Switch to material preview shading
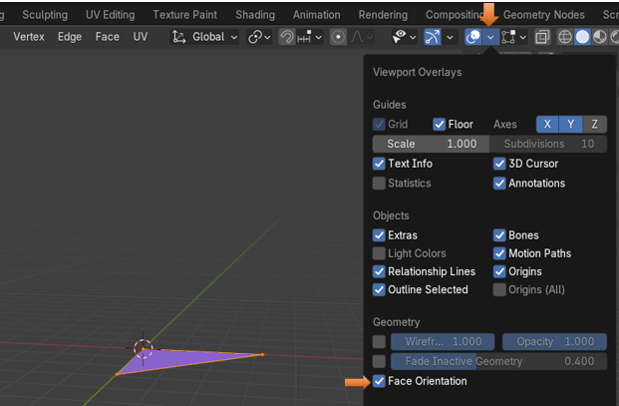The height and width of the screenshot is (406, 619). pyautogui.click(x=599, y=36)
